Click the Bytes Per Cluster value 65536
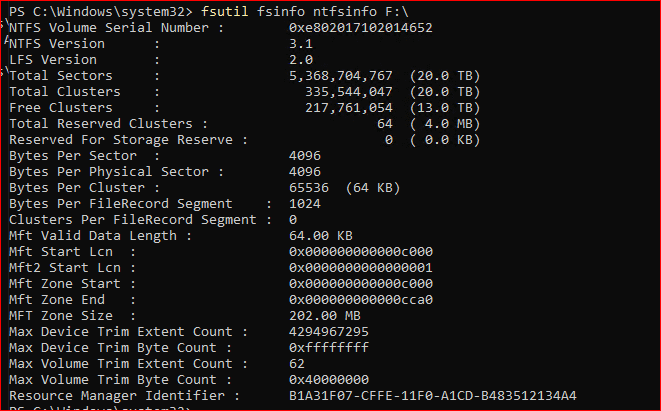 pyautogui.click(x=308, y=188)
